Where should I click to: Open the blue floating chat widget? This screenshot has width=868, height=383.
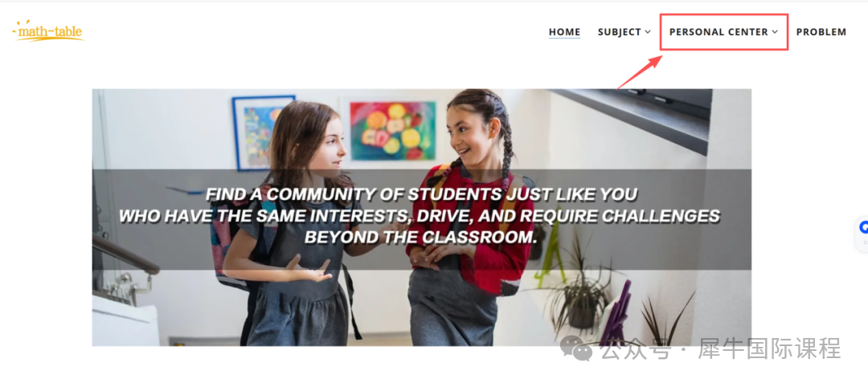(x=863, y=227)
